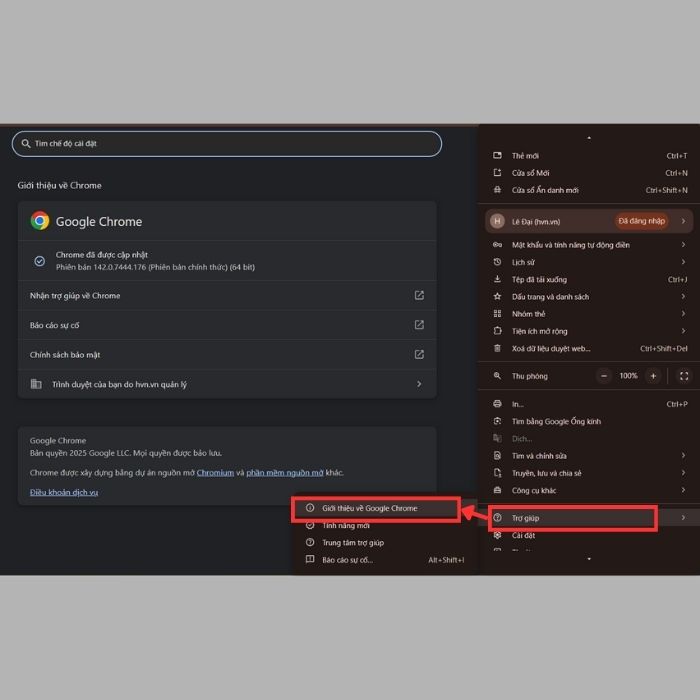Click the 'Công cụ khác' toolbox icon
700x700 pixels.
pyautogui.click(x=497, y=490)
